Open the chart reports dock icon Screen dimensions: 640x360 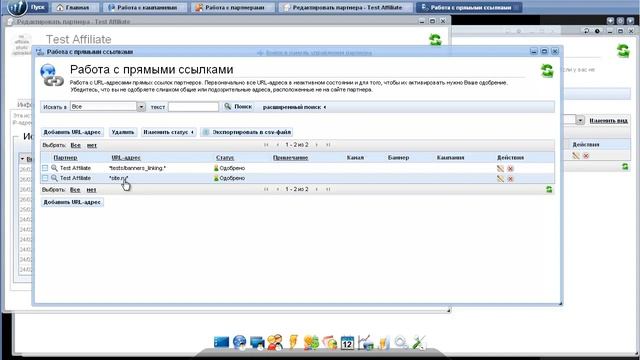tap(365, 342)
